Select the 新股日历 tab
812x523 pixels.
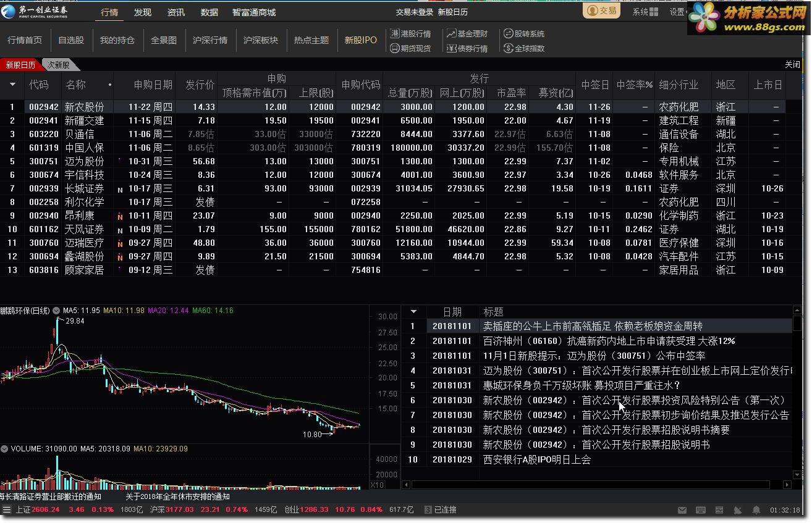(x=21, y=65)
